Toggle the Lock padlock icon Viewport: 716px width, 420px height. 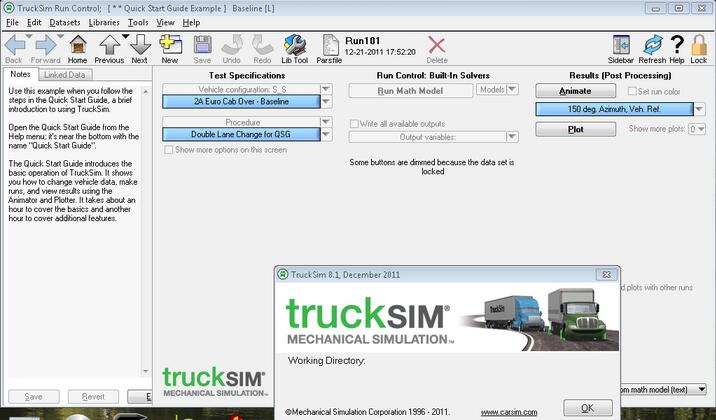[x=699, y=45]
